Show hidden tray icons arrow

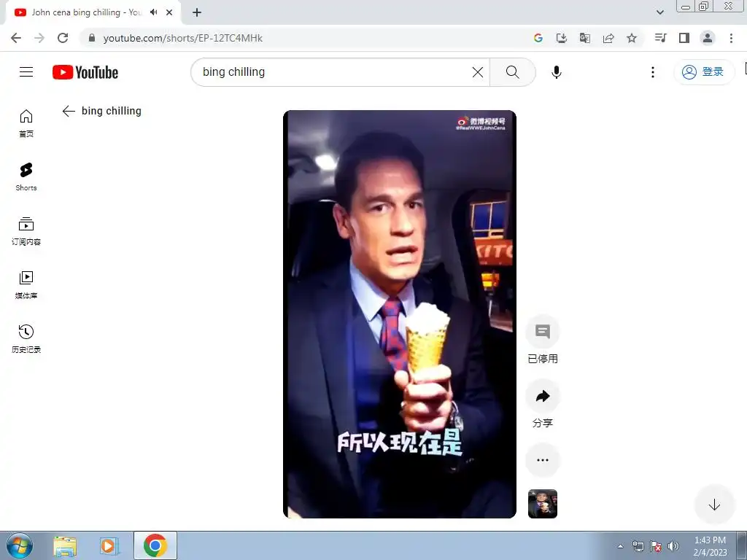pos(620,546)
